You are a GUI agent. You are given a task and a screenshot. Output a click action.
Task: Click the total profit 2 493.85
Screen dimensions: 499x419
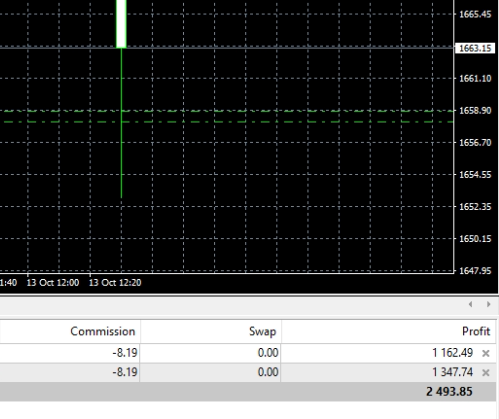tap(449, 392)
